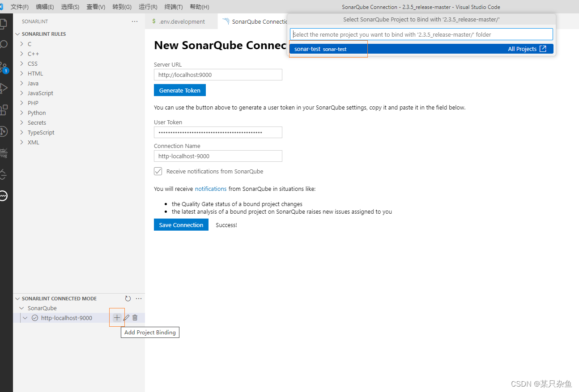Open the 终端(T) menu
Viewport: 579px width, 392px height.
click(x=174, y=7)
